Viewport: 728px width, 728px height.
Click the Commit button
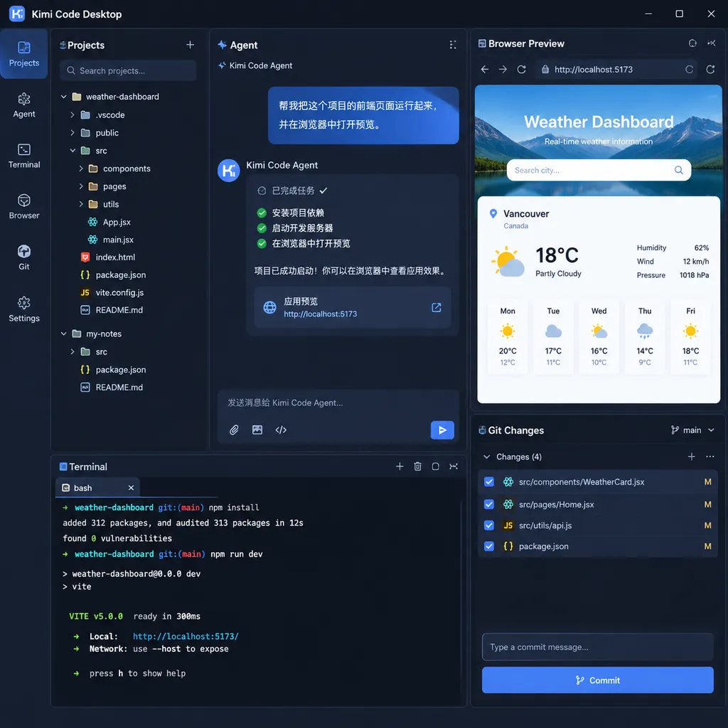pyautogui.click(x=597, y=680)
